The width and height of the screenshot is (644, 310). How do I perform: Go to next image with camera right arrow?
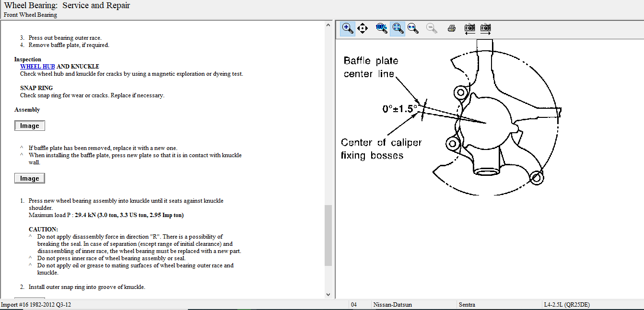click(486, 28)
